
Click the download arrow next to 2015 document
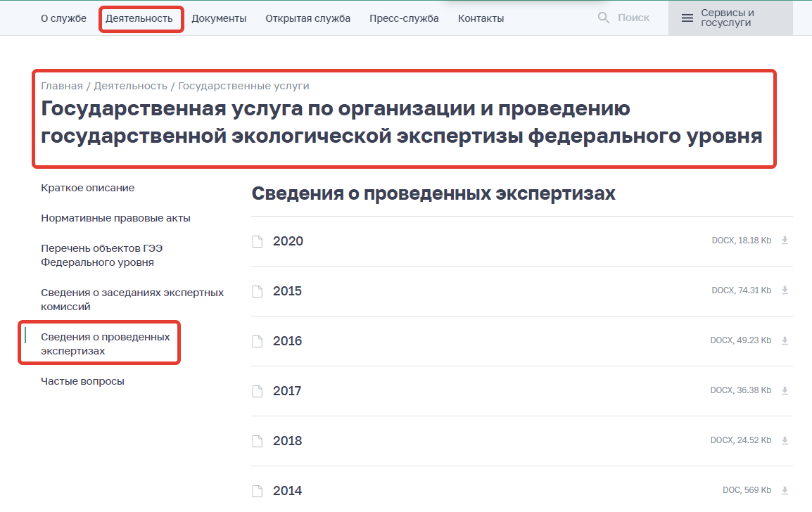pyautogui.click(x=785, y=290)
